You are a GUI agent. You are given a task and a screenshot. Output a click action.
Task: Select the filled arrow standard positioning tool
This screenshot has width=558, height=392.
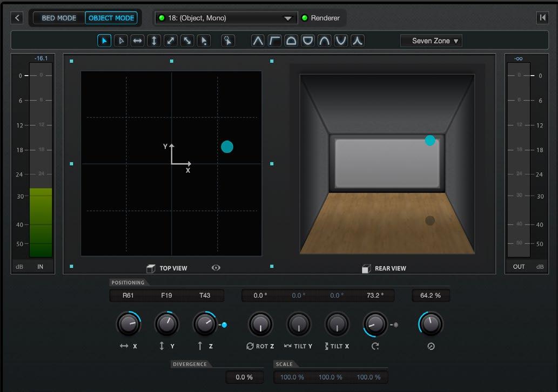tap(104, 41)
